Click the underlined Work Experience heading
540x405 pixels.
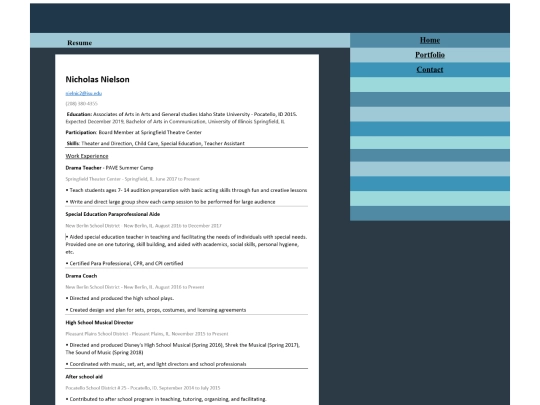click(87, 156)
